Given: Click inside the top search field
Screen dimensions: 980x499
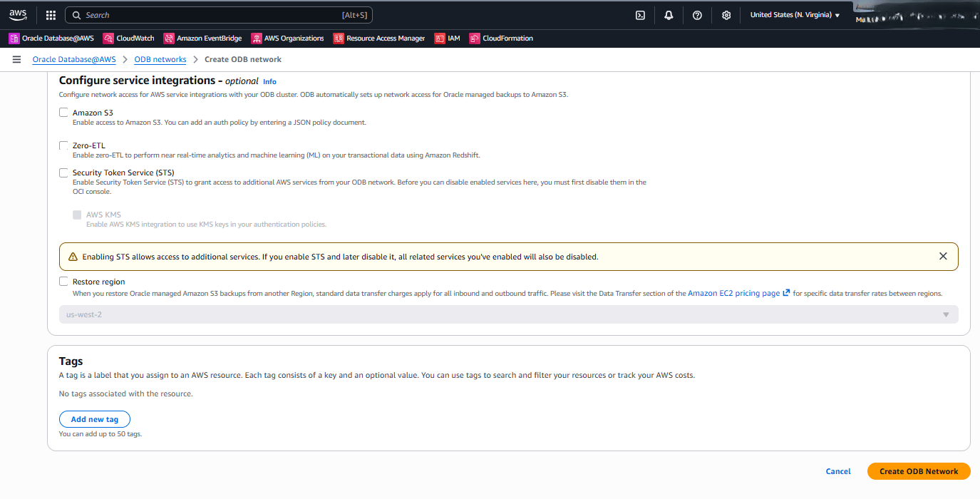Looking at the screenshot, I should (214, 14).
